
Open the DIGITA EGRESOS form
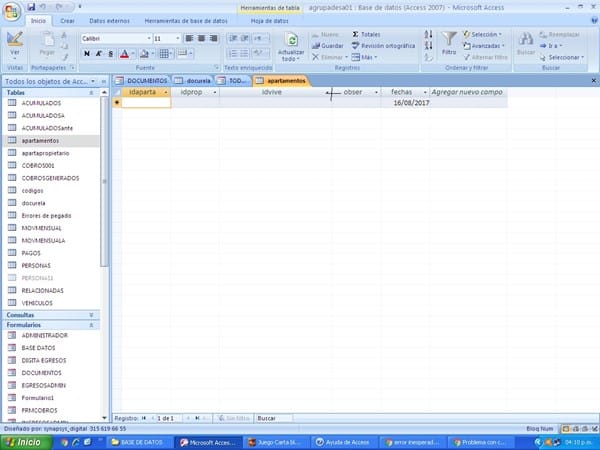[x=44, y=360]
